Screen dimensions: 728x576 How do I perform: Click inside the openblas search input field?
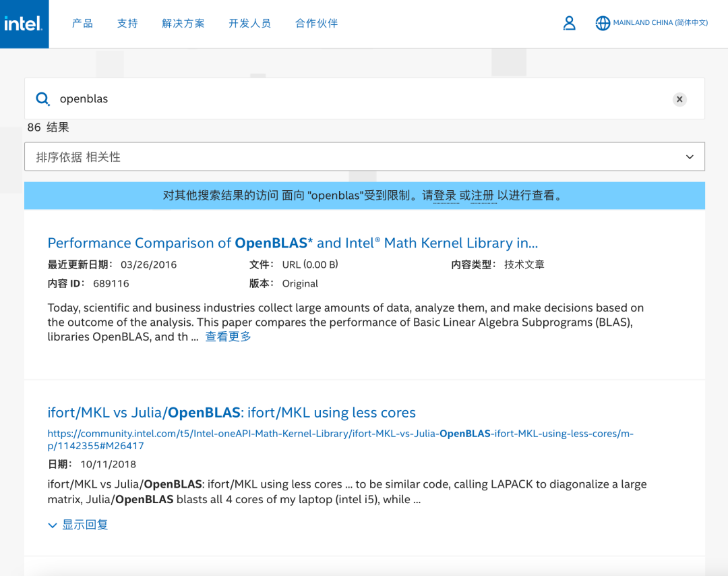tap(202, 98)
